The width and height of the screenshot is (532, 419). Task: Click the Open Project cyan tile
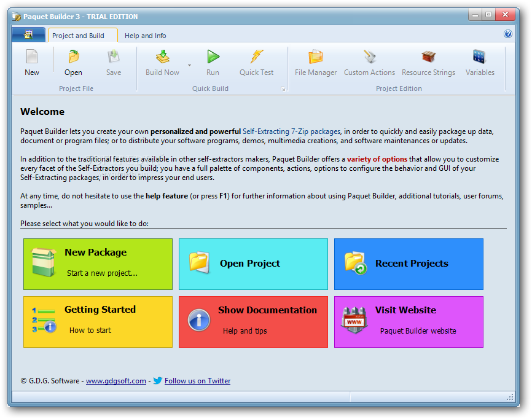click(254, 264)
